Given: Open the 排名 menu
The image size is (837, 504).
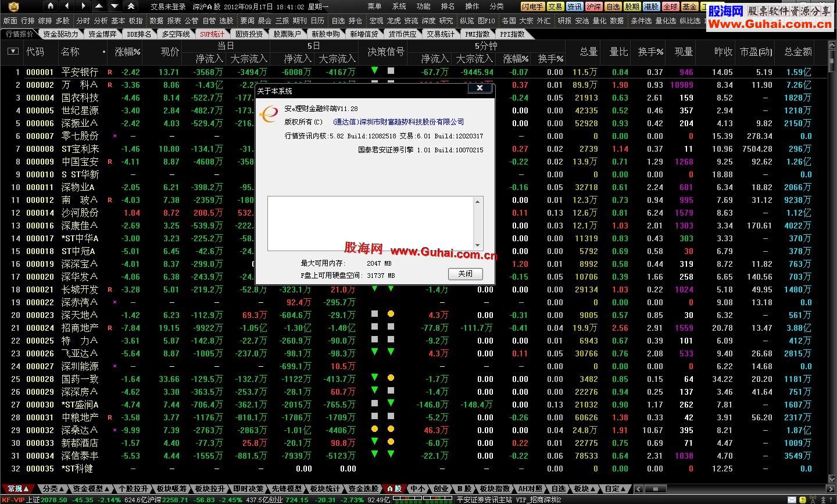Looking at the screenshot, I should click(448, 6).
